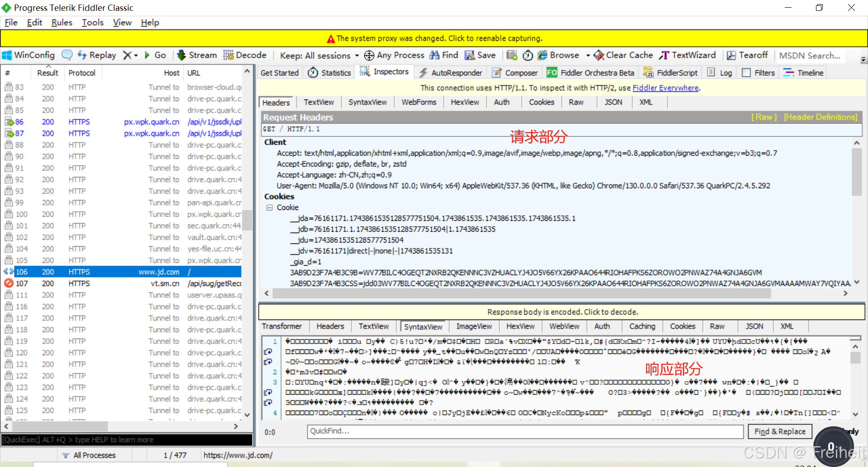868x467 pixels.
Task: Replay the selected session
Action: pyautogui.click(x=97, y=55)
